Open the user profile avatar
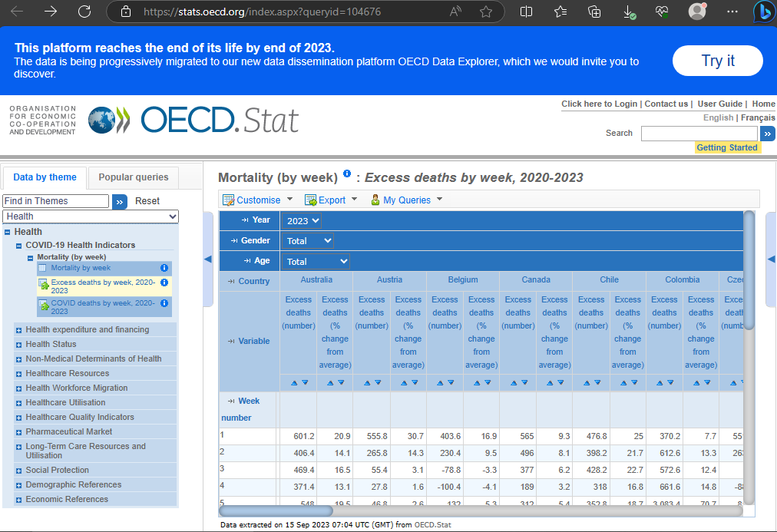 click(697, 12)
